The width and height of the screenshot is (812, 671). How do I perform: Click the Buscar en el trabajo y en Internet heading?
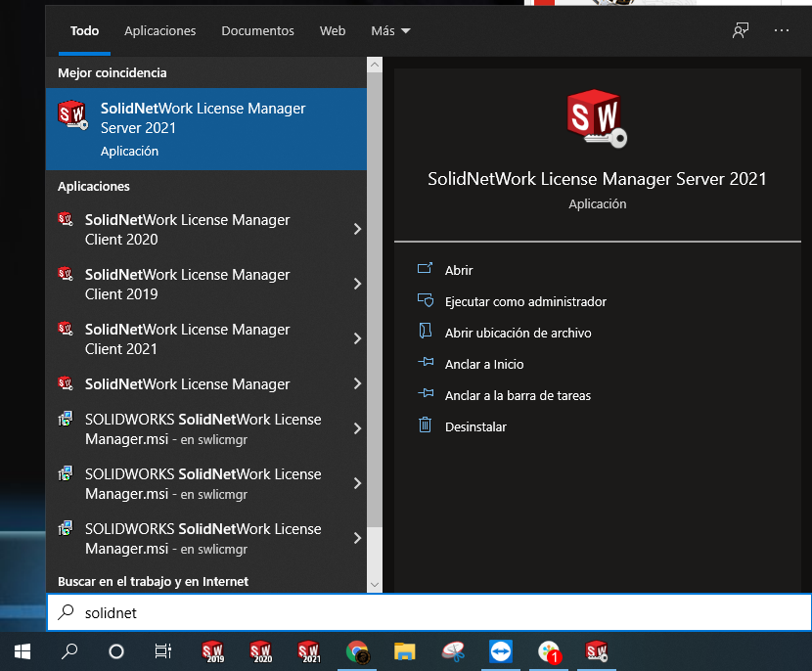[153, 581]
